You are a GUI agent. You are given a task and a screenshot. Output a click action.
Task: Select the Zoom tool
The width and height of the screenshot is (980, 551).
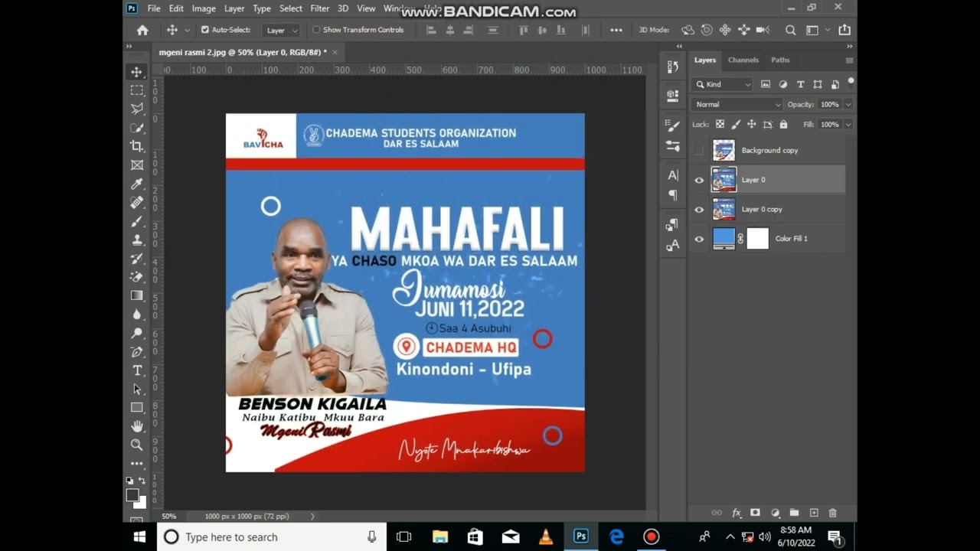click(137, 445)
